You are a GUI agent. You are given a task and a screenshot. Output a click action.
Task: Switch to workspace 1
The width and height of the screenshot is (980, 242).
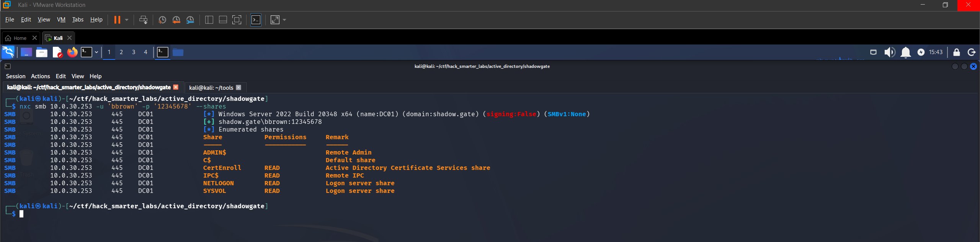[x=109, y=52]
